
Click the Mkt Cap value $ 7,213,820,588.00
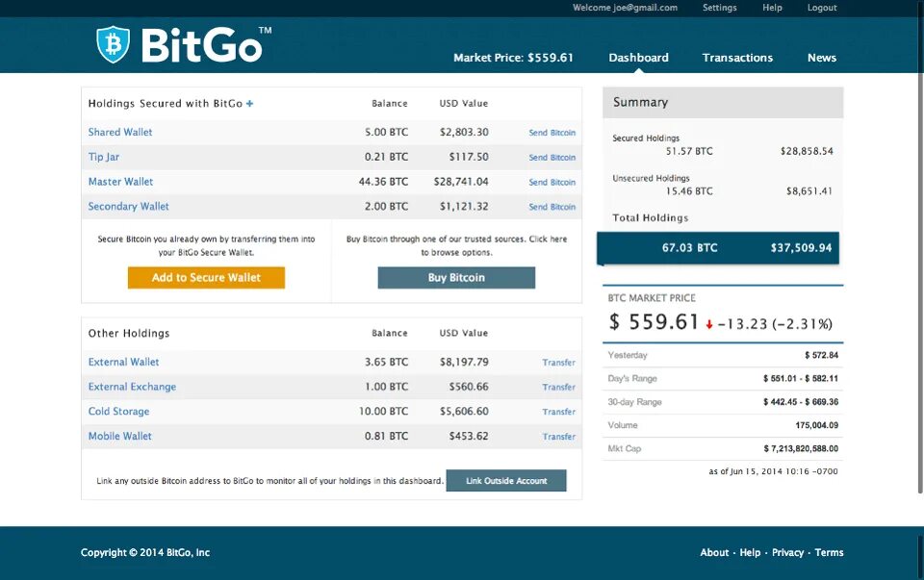coord(801,448)
